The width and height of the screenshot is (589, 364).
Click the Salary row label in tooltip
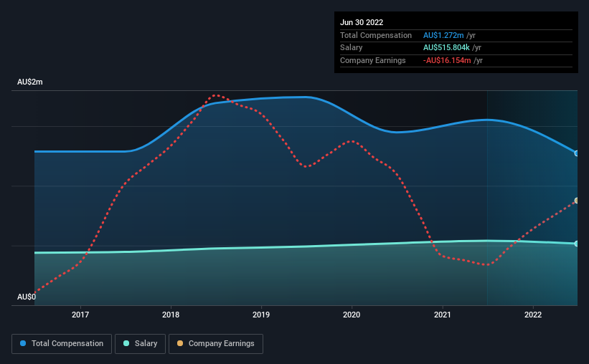pyautogui.click(x=352, y=48)
